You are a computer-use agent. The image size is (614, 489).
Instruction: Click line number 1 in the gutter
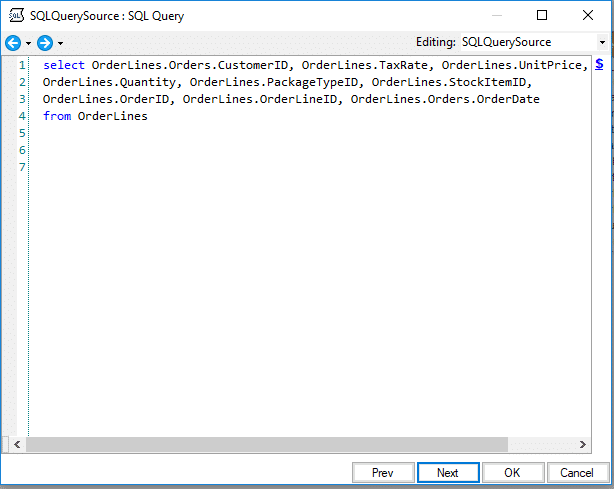pyautogui.click(x=21, y=65)
